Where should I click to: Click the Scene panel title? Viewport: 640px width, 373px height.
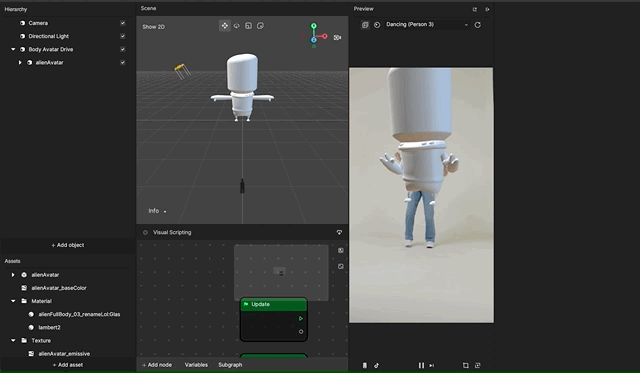148,8
